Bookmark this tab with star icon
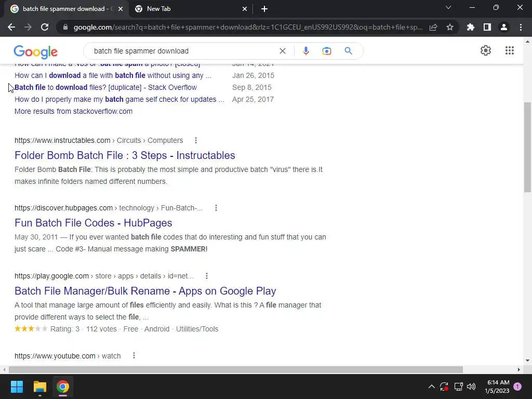Image resolution: width=532 pixels, height=399 pixels. click(450, 27)
